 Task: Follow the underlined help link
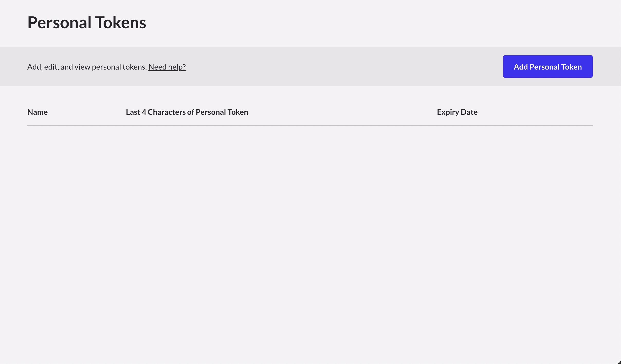(167, 67)
